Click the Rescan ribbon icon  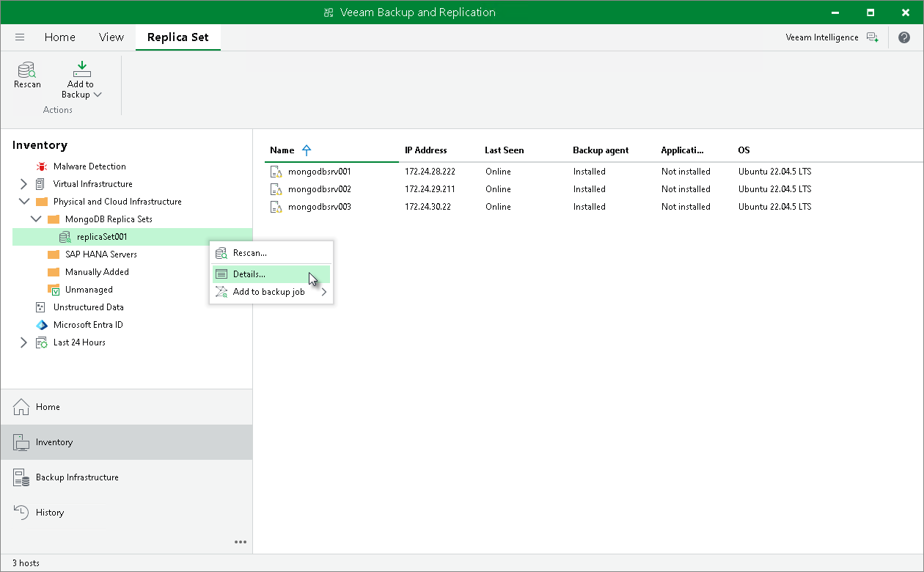click(27, 70)
